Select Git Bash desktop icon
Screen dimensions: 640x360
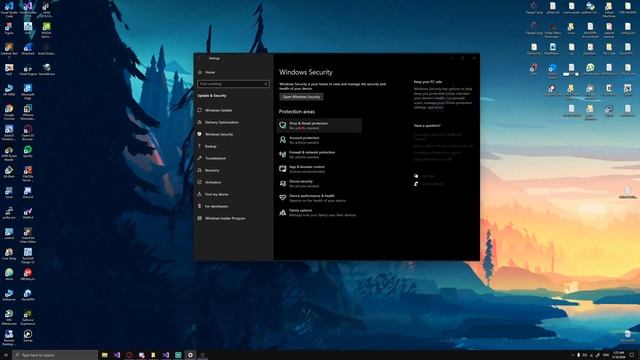[x=9, y=172]
